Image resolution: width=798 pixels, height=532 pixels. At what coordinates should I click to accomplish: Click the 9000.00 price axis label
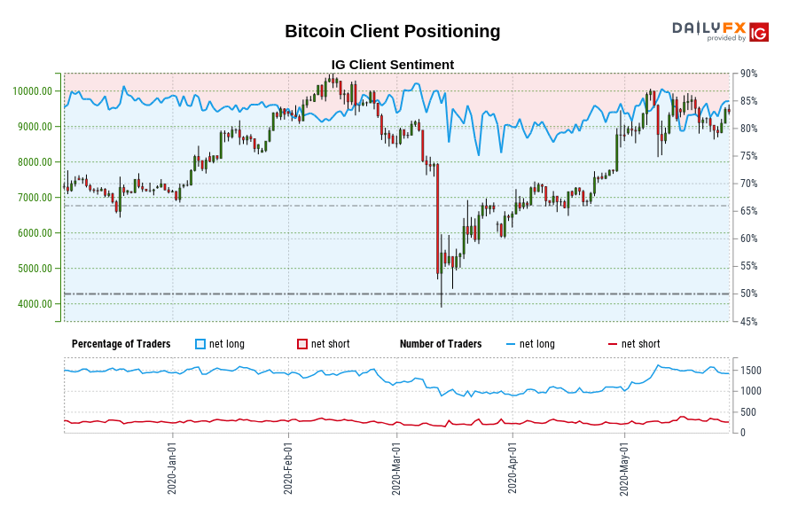click(35, 127)
